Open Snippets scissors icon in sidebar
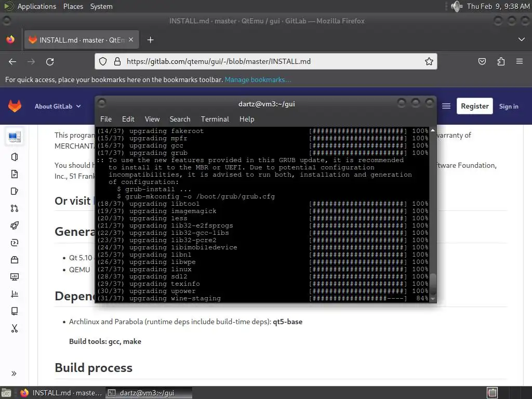This screenshot has height=399, width=532. [x=14, y=328]
